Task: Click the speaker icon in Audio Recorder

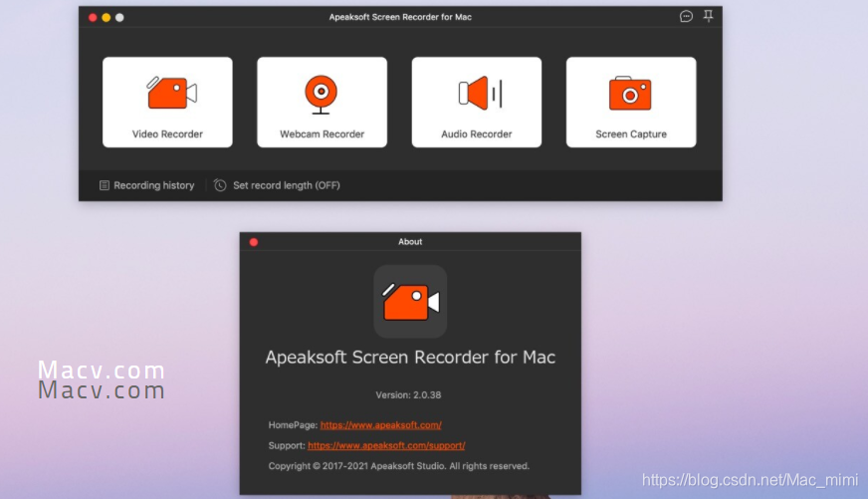Action: (480, 93)
